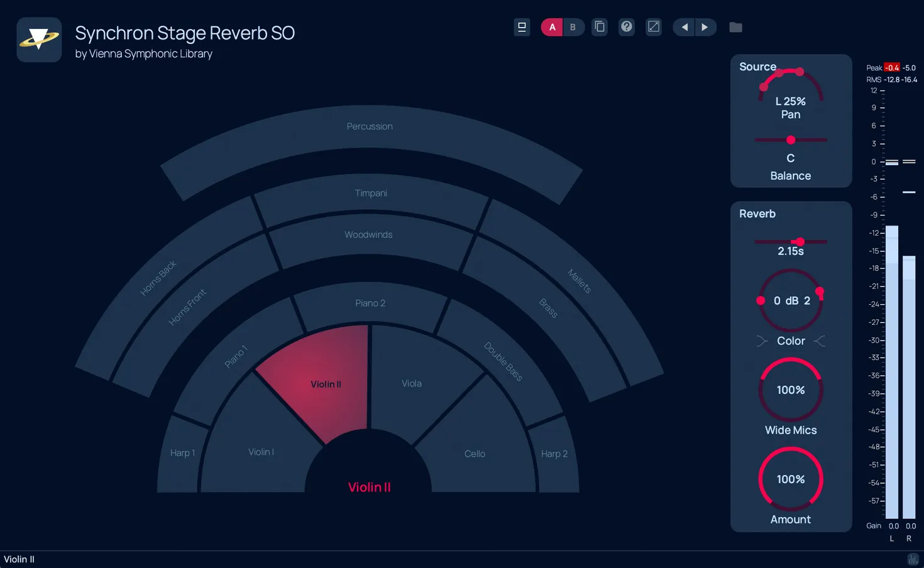The height and width of the screenshot is (568, 924).
Task: Select the Harp 2 stage section
Action: pyautogui.click(x=554, y=454)
